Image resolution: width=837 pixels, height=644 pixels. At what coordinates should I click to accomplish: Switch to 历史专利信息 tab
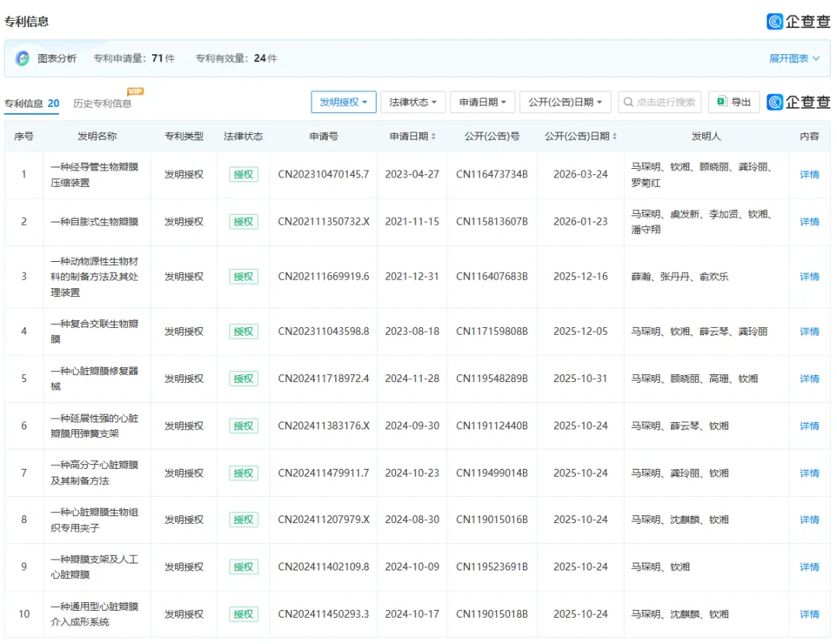(x=102, y=104)
